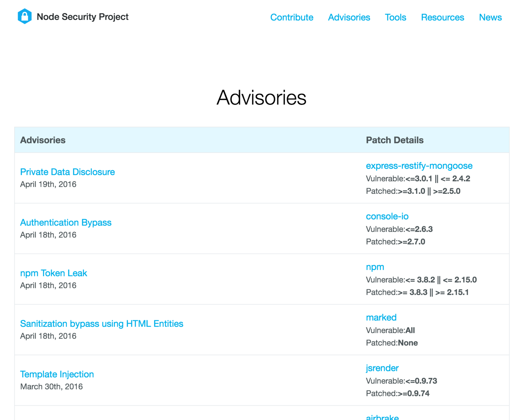
Task: Click the Patched:>=0.9.74 text
Action: click(398, 393)
